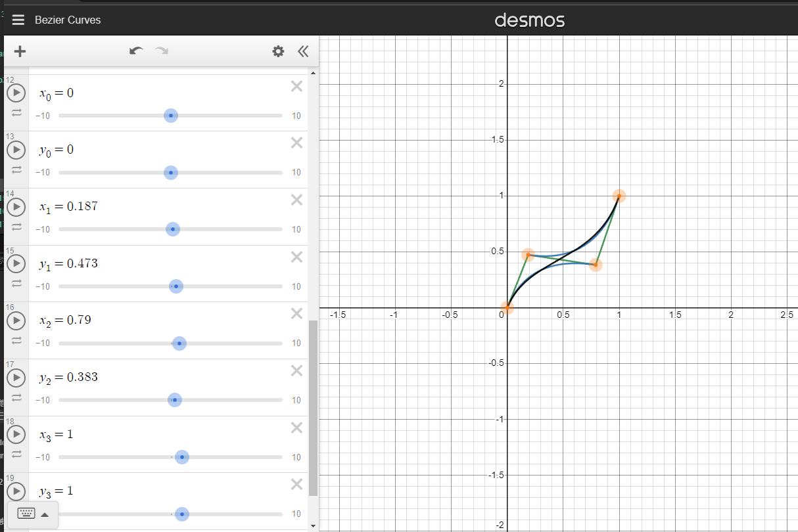Screen dimensions: 798x532
Task: Delete the x1 = 0.187 expression
Action: (296, 200)
